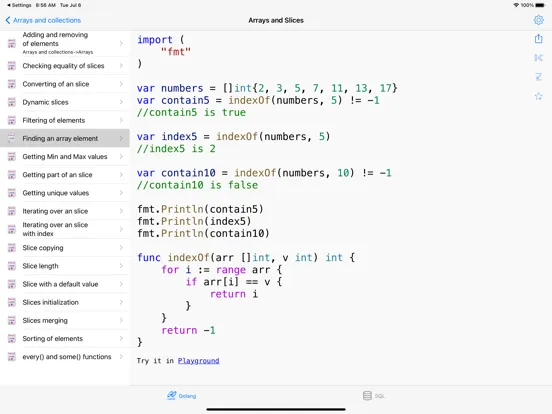This screenshot has height=414, width=552.
Task: Open every() and some() functions topic
Action: 65,357
